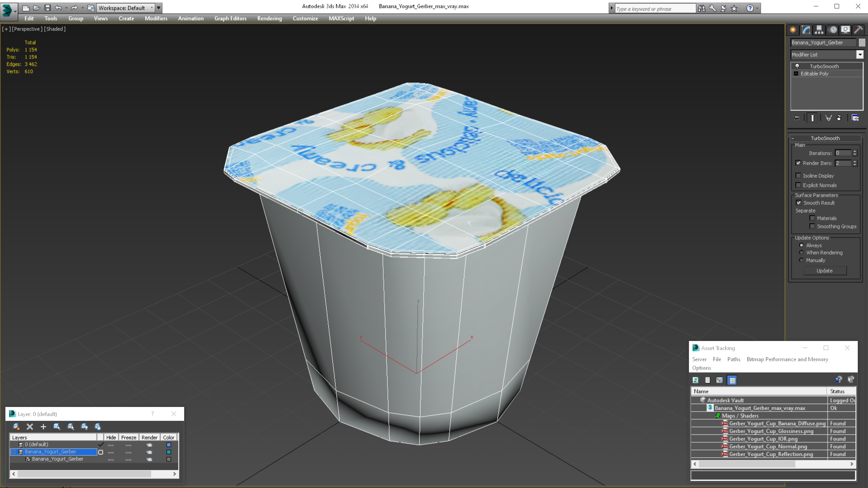Open the Rendering menu

coord(269,18)
